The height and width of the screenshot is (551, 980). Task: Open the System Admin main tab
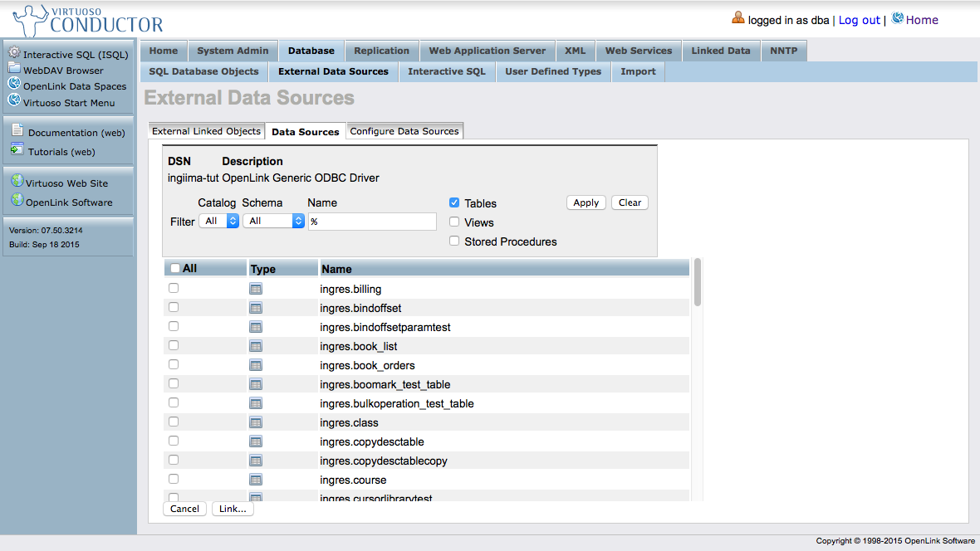(233, 51)
